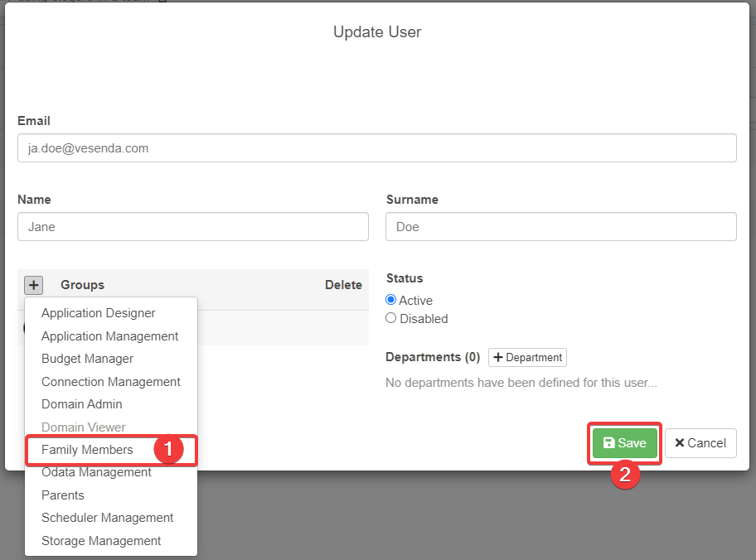Screen dimensions: 756x560
Task: Add a department with the Department button
Action: (527, 358)
